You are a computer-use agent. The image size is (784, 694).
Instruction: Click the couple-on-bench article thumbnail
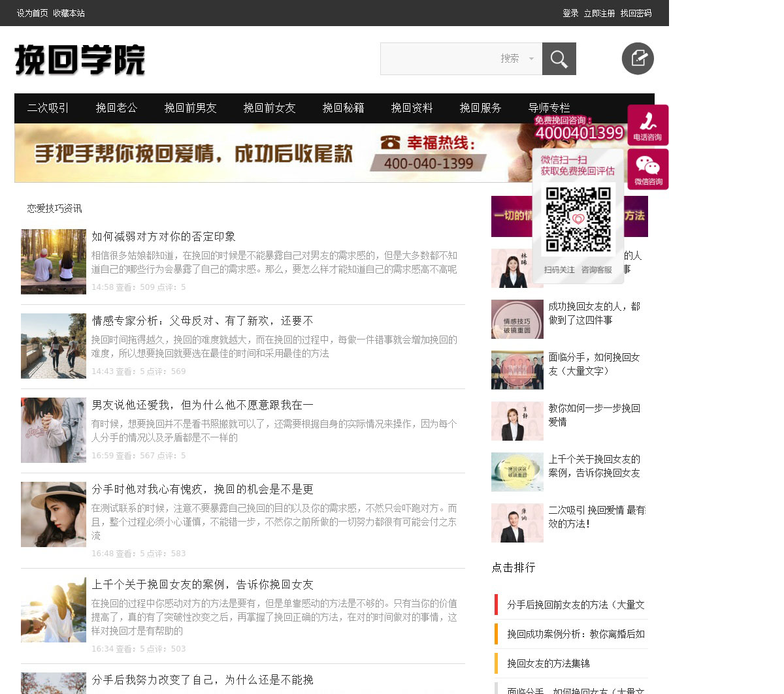point(54,262)
